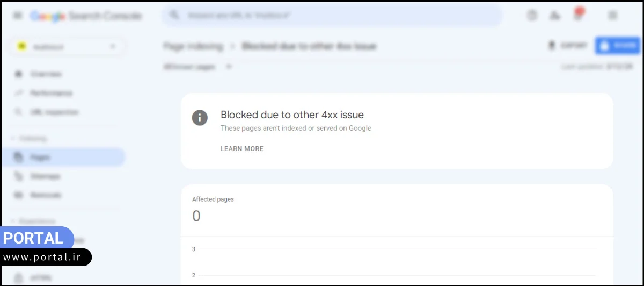Viewport: 644px width, 286px height.
Task: Click the search magnifier icon in URL bar
Action: pyautogui.click(x=174, y=16)
